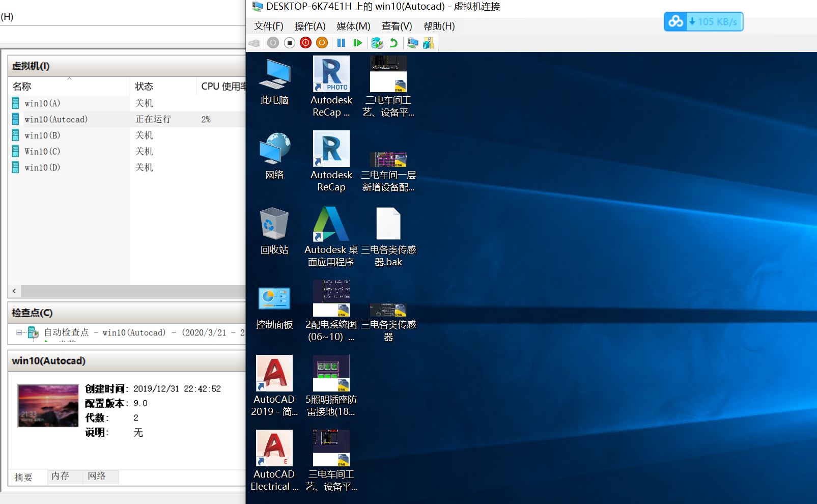Screen dimensions: 817x504
Task: Click the left arrow of horizontal scrollbar
Action: click(14, 291)
